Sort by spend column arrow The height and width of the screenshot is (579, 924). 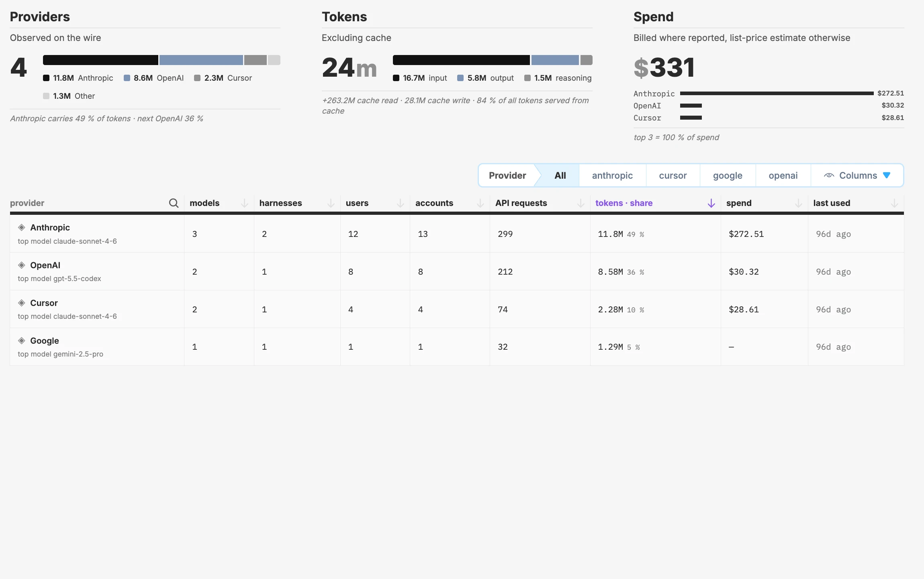(798, 203)
